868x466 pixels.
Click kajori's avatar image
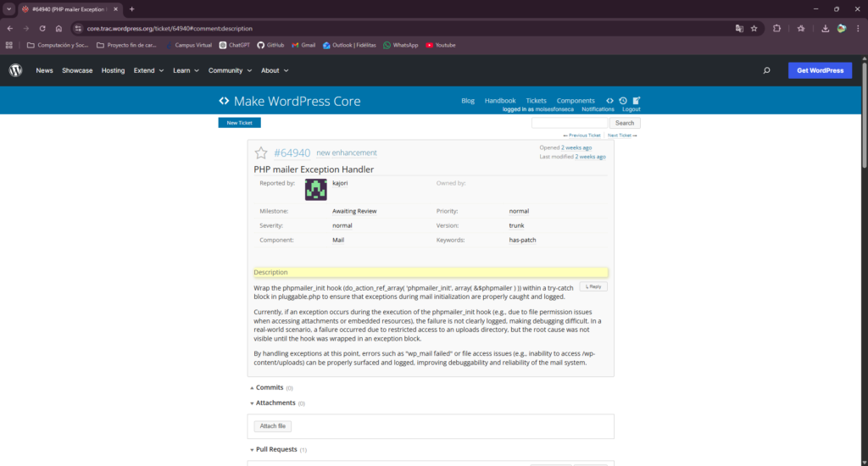pos(315,190)
